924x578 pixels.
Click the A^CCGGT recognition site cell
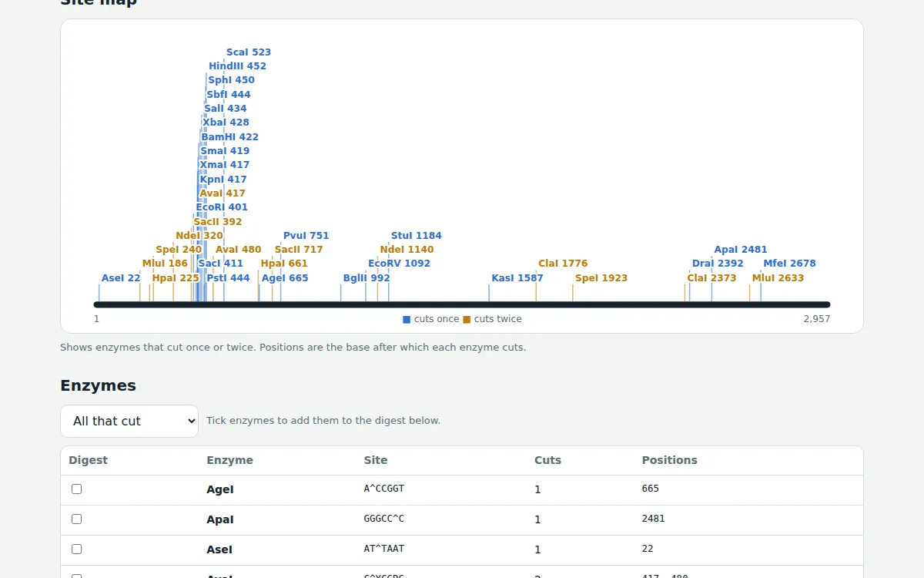pos(384,489)
